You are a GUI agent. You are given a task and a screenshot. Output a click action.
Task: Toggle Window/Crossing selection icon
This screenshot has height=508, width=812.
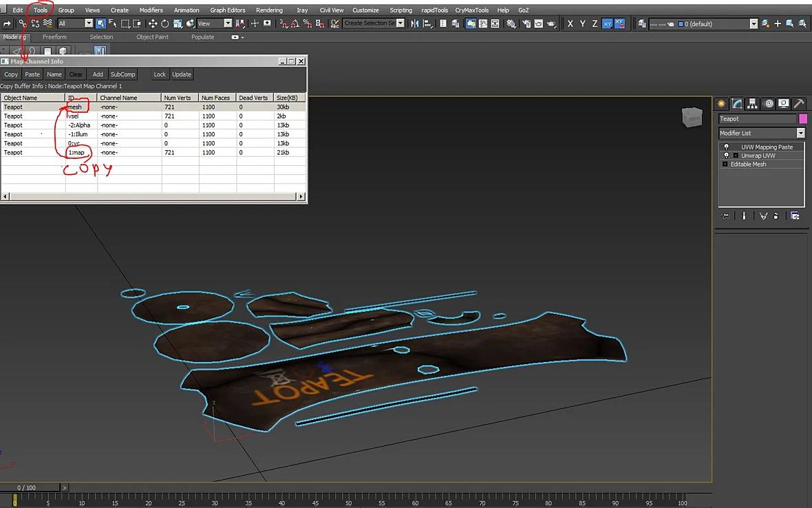pos(137,24)
